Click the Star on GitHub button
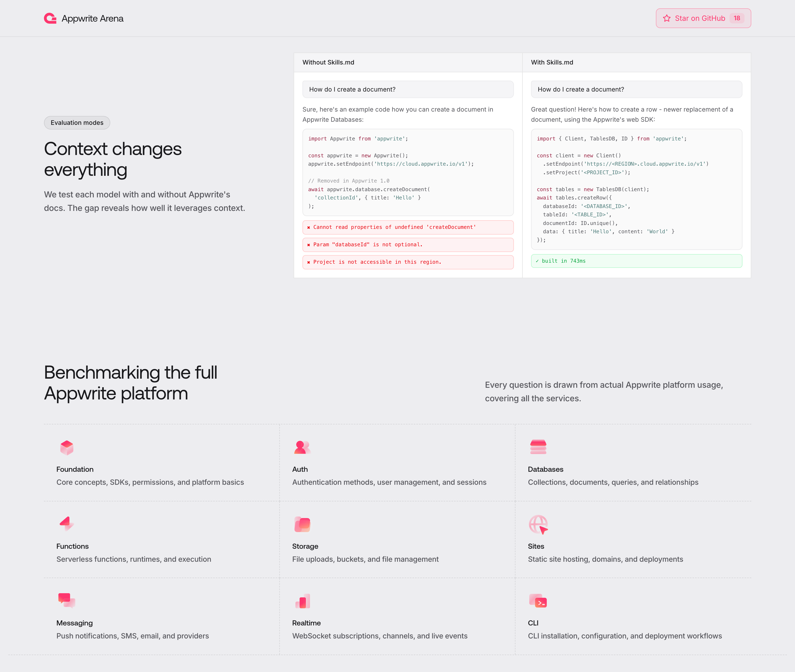This screenshot has height=672, width=795. click(x=703, y=18)
